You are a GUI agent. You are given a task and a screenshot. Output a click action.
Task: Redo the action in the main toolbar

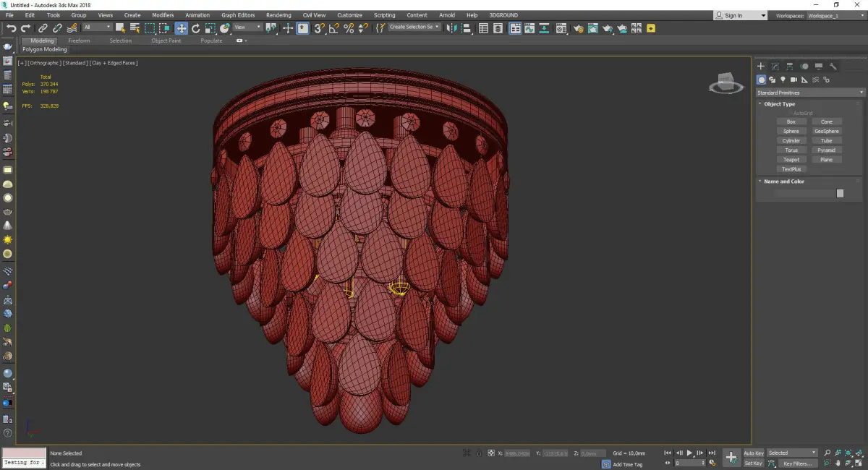click(25, 28)
